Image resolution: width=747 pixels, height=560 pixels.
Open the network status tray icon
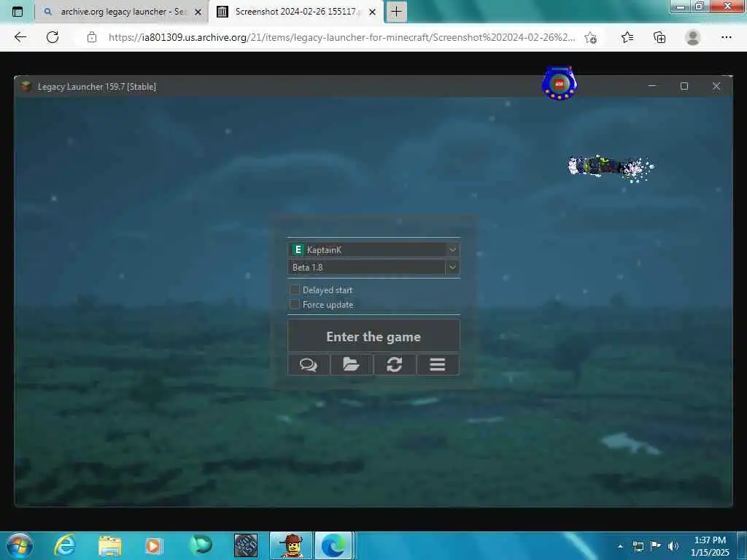[x=638, y=546]
